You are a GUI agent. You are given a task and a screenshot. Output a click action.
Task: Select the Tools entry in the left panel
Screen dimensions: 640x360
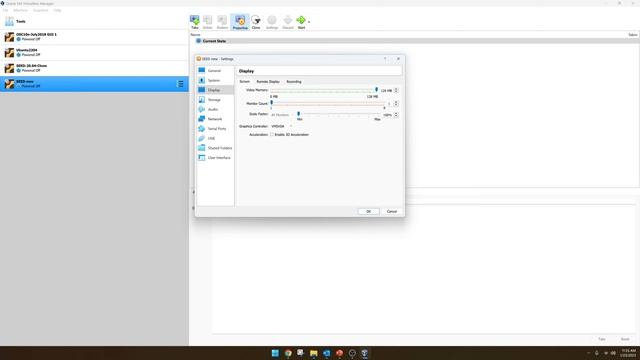point(94,21)
